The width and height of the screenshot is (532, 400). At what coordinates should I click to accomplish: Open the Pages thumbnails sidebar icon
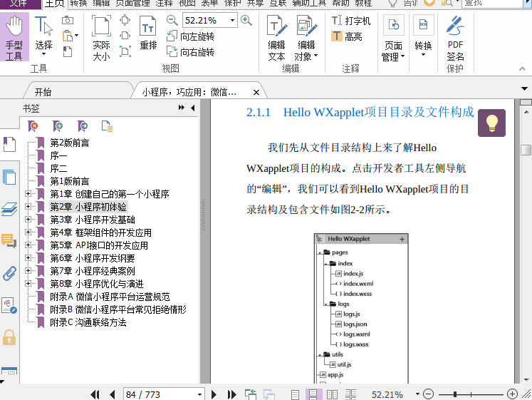coord(9,177)
